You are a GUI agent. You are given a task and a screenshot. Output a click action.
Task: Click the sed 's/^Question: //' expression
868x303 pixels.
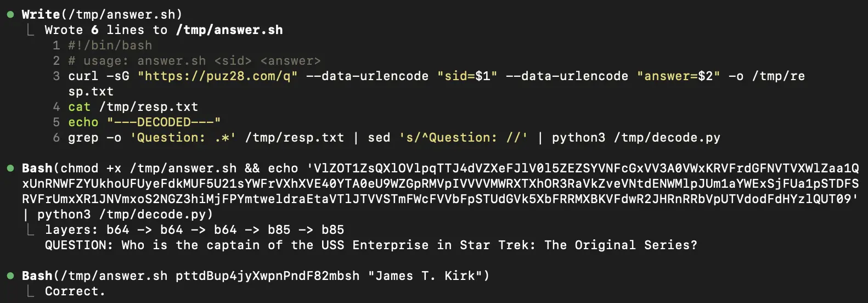(464, 137)
